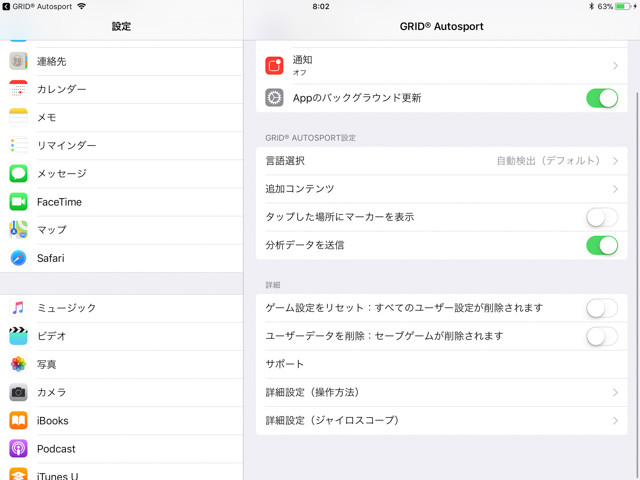Open 詳細設定（ジャイロスコープ）chevron
This screenshot has height=480, width=640.
[615, 420]
